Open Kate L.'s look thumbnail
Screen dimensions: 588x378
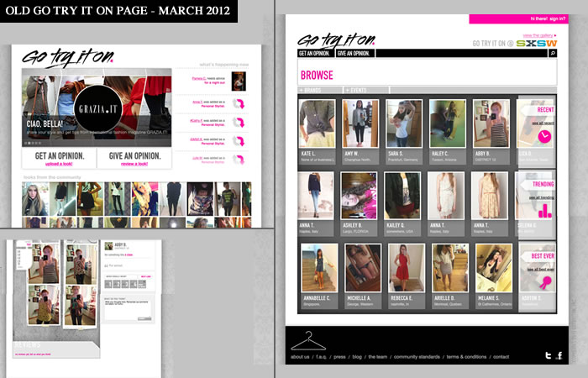[317, 123]
